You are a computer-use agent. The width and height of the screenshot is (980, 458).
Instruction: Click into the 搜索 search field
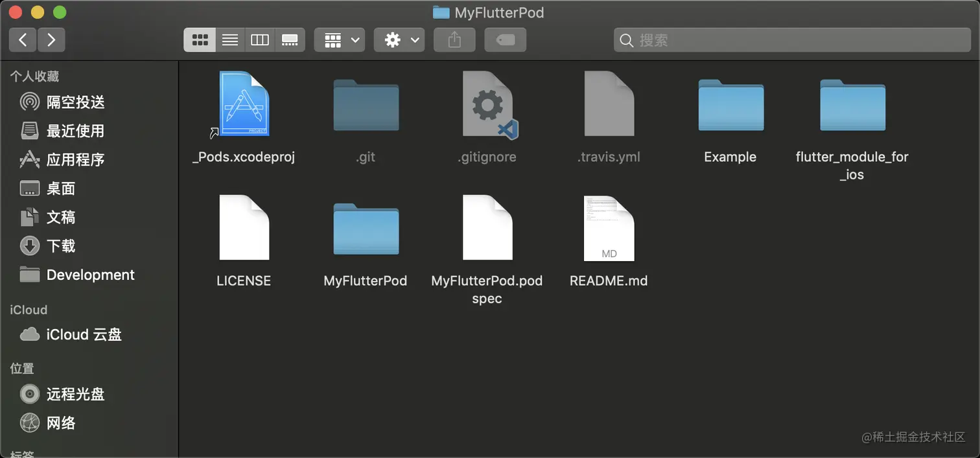point(793,40)
